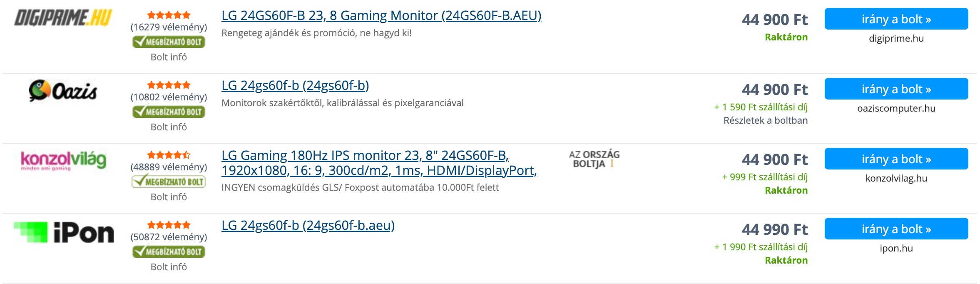Click the Konzolvilág shop logo
The height and width of the screenshot is (284, 980).
tap(63, 160)
